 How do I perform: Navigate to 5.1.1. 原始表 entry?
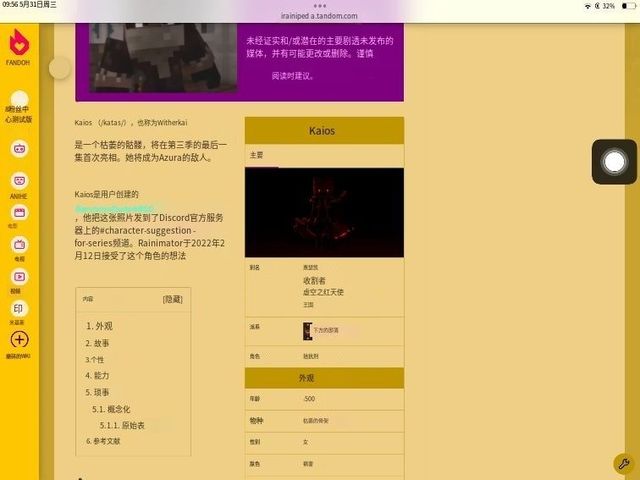coord(122,425)
